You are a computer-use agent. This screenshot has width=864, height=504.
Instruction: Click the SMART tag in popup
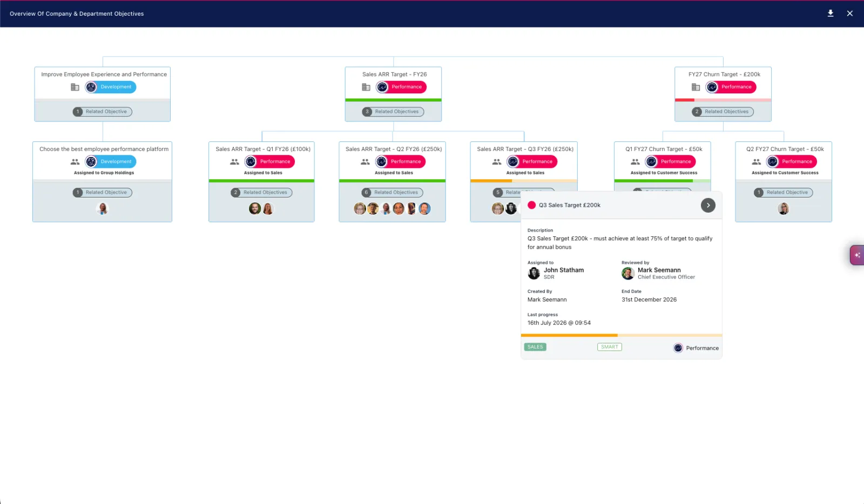(610, 347)
